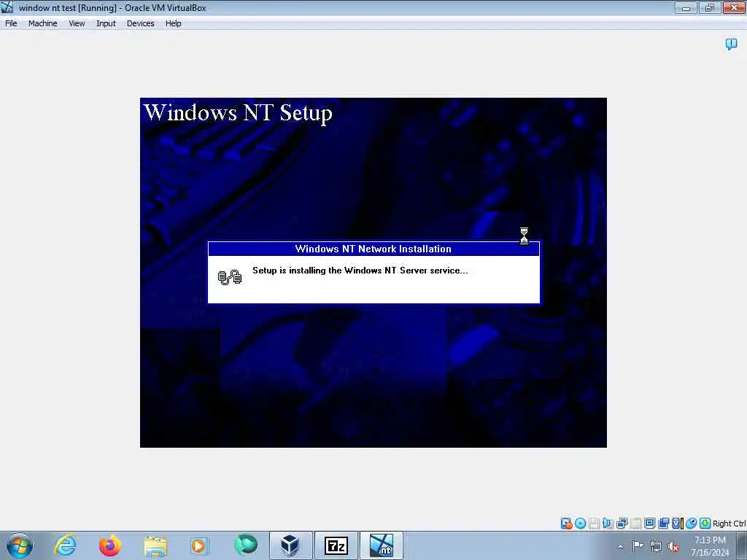Close the VirtualBox VM window
The image size is (747, 560).
click(734, 7)
